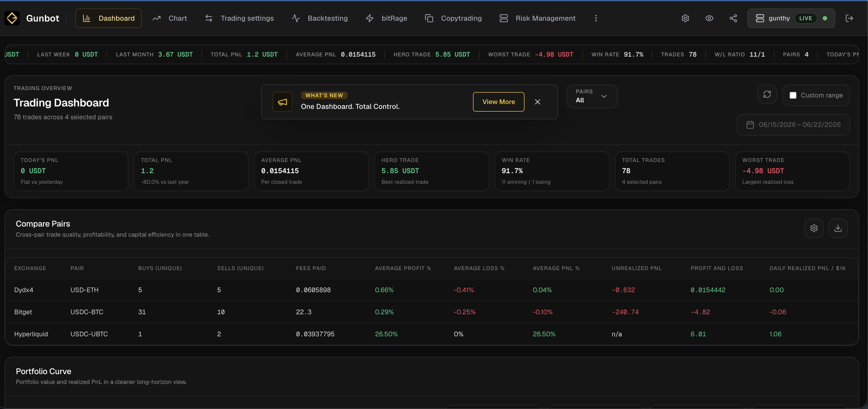Click the Total PNL card
The height and width of the screenshot is (409, 868).
point(191,171)
